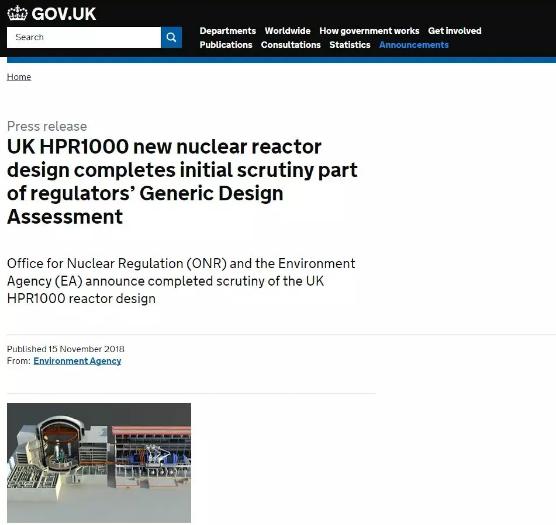
Task: Click the From: label before Environment Agency
Action: (x=19, y=361)
